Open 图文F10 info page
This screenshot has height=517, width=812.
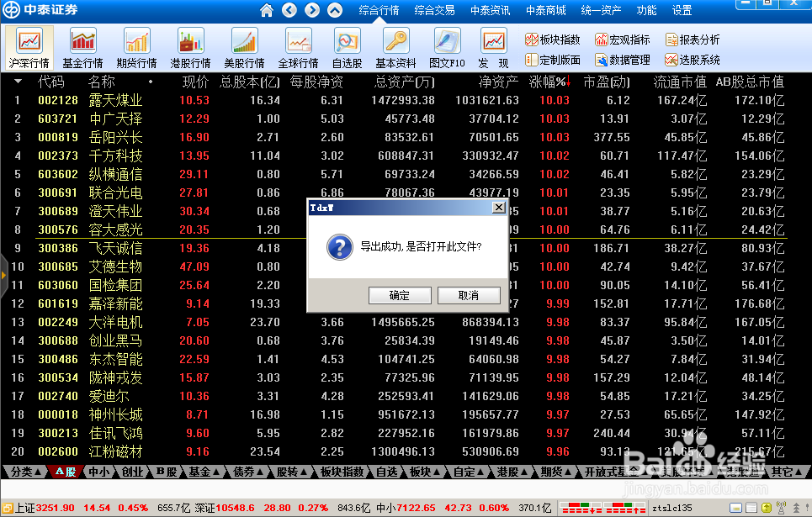click(447, 48)
